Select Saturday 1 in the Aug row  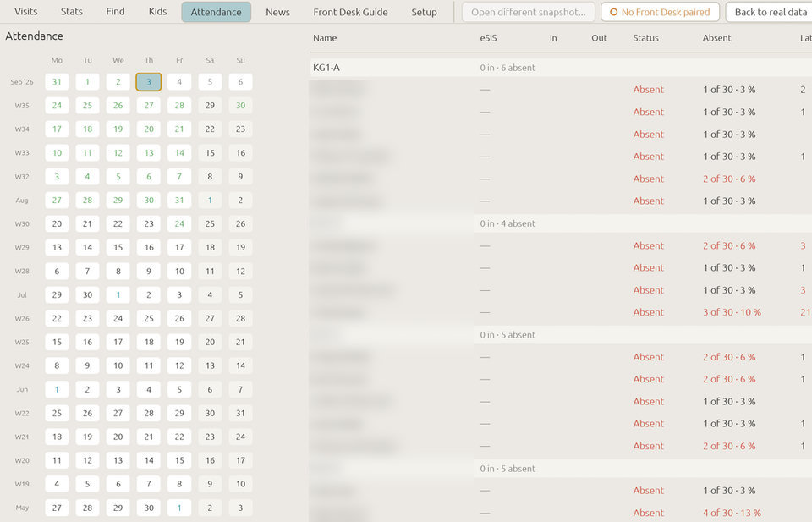click(x=210, y=200)
